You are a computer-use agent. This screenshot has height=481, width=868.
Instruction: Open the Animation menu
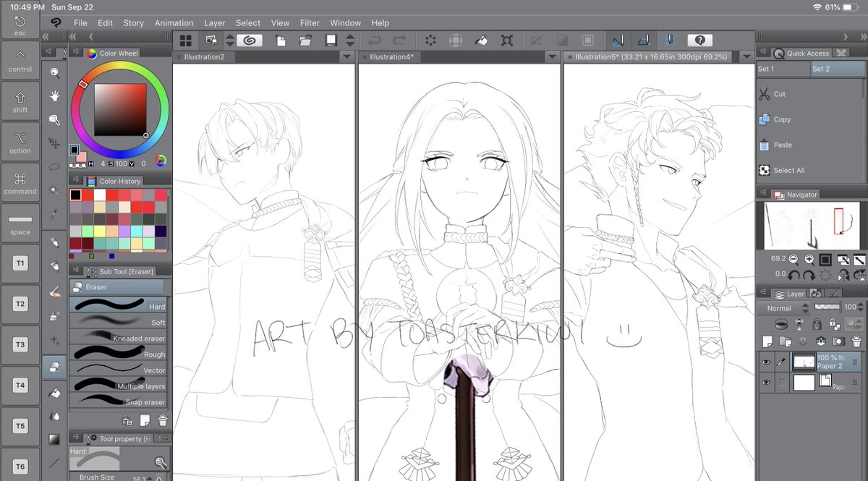tap(174, 22)
